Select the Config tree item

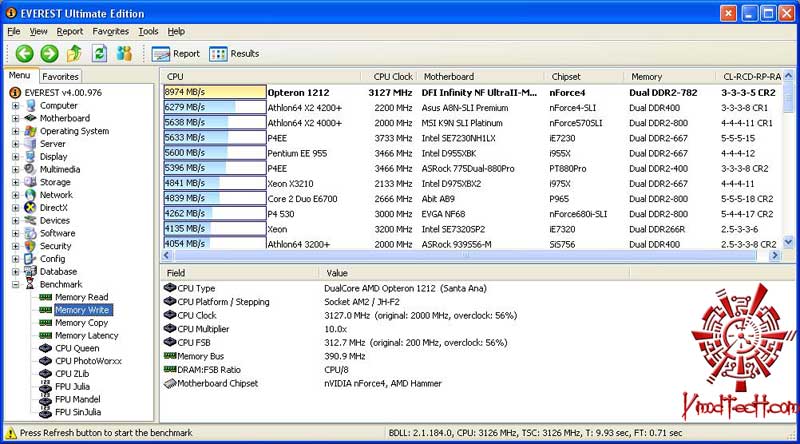[53, 258]
